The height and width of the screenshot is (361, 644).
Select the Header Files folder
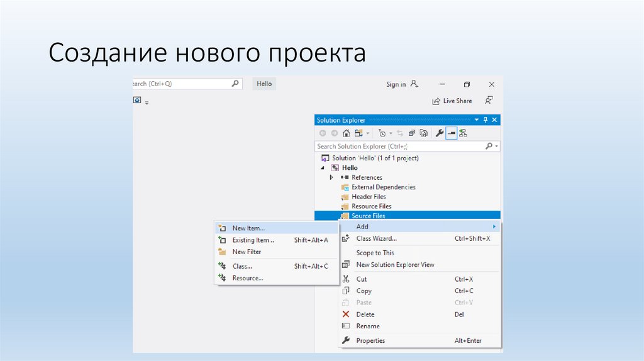pyautogui.click(x=369, y=197)
